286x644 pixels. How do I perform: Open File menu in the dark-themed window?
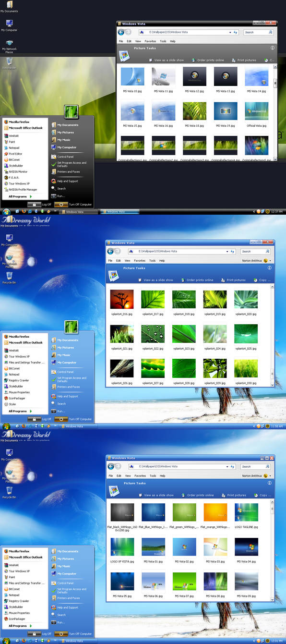(121, 41)
